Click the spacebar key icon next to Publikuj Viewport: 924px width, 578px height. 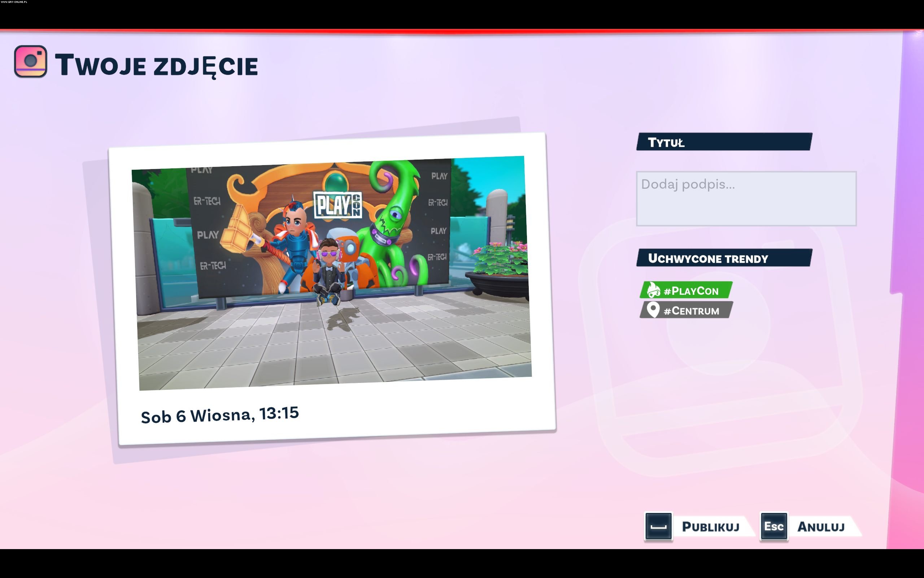[x=658, y=526]
